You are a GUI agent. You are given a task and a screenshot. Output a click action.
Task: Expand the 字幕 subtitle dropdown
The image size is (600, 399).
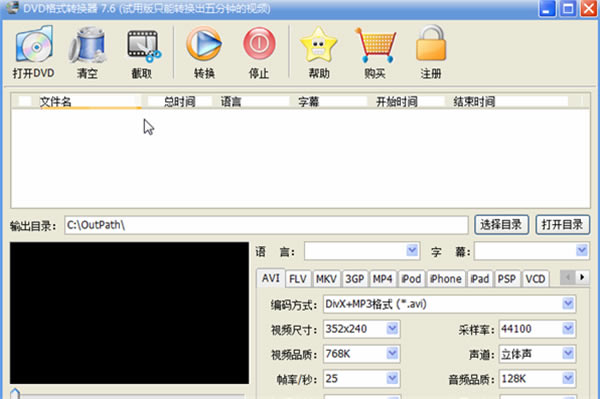click(582, 251)
